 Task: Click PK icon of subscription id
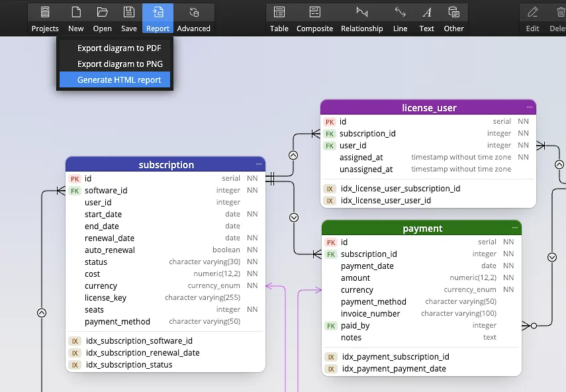click(75, 179)
